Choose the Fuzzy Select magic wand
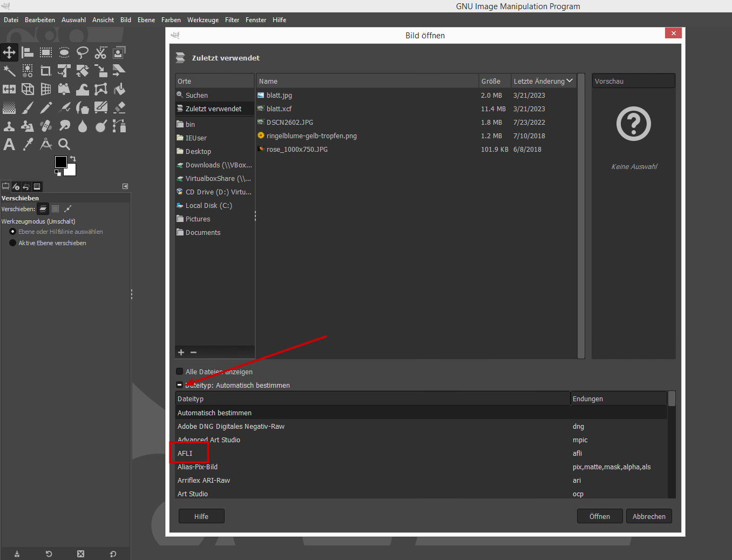Image resolution: width=732 pixels, height=560 pixels. click(x=9, y=71)
